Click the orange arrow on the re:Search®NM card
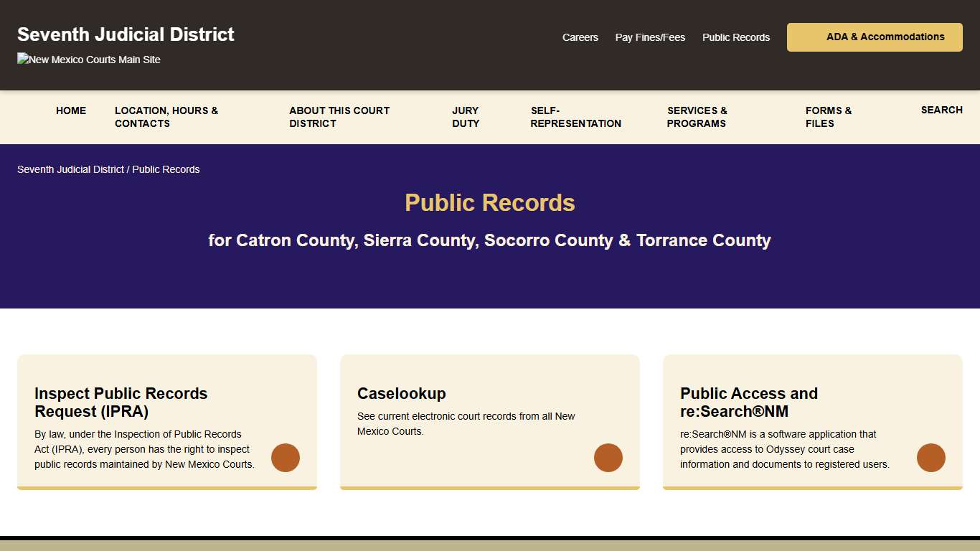Viewport: 980px width, 551px height. (931, 458)
